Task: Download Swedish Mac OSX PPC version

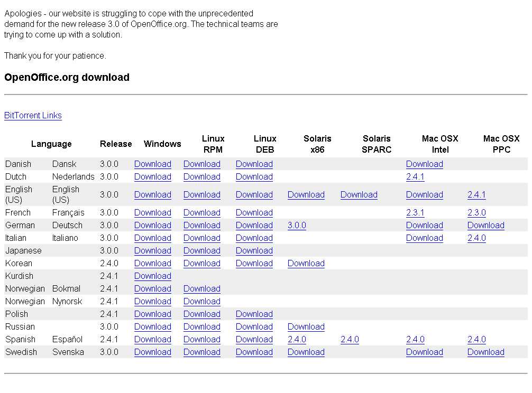Action: click(x=486, y=352)
